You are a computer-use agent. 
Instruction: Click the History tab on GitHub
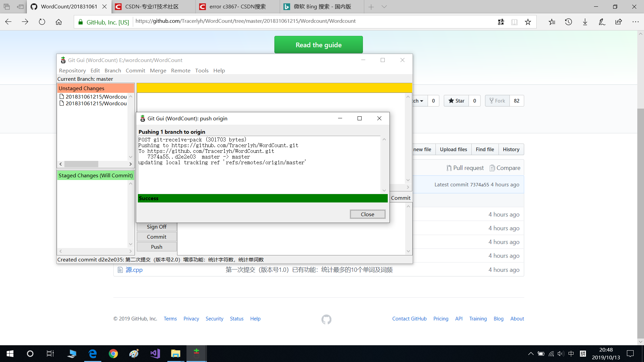[x=511, y=149]
